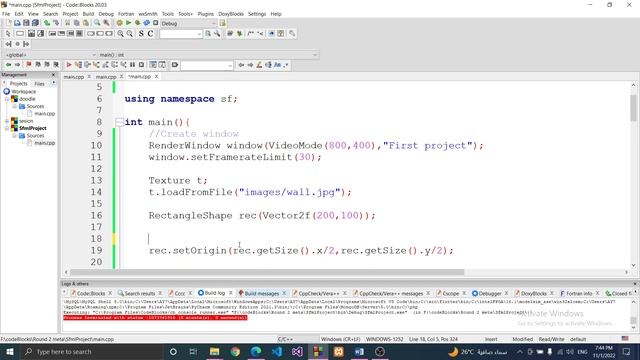
Task: Open the Build messages tab
Action: click(x=262, y=293)
